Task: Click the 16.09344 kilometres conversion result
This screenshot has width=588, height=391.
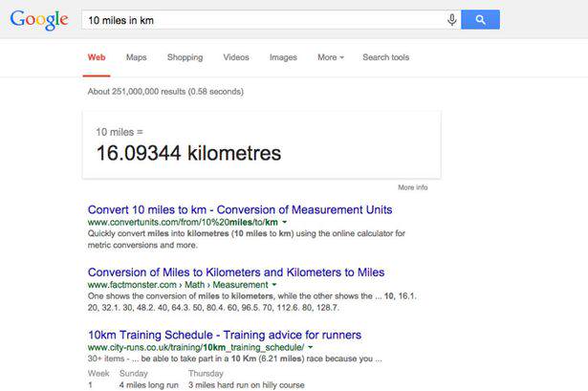Action: click(188, 153)
